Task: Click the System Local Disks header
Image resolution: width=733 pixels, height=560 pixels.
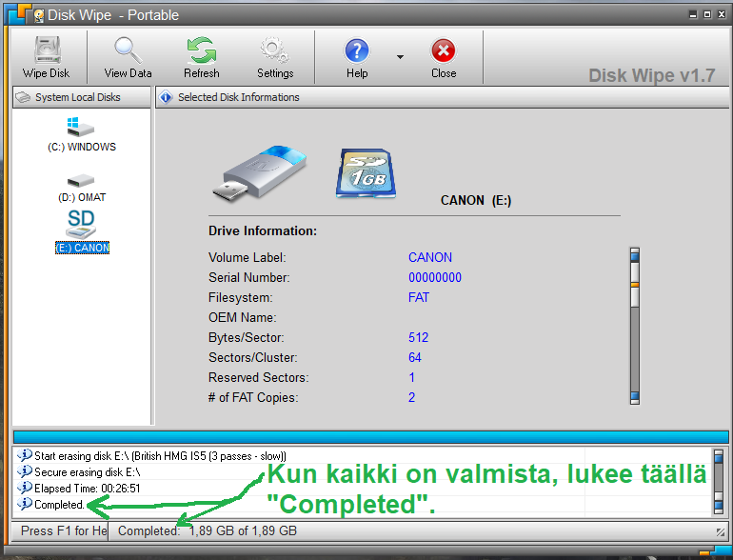Action: pos(82,97)
